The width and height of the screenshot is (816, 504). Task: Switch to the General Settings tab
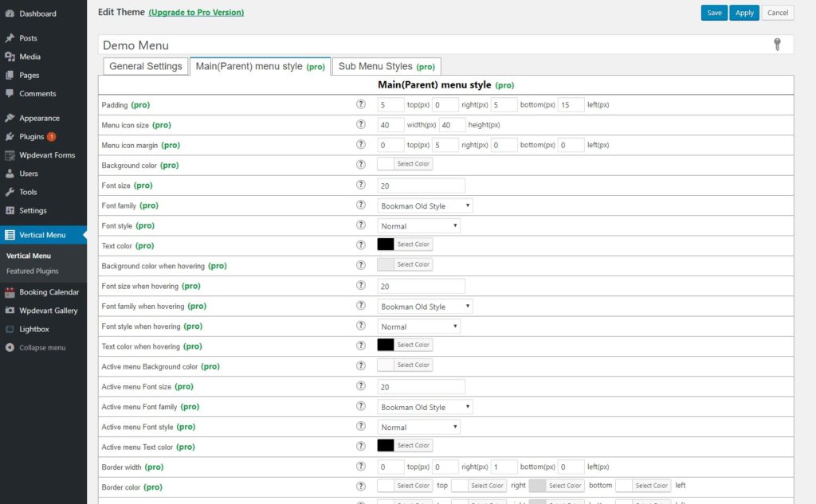coord(146,66)
